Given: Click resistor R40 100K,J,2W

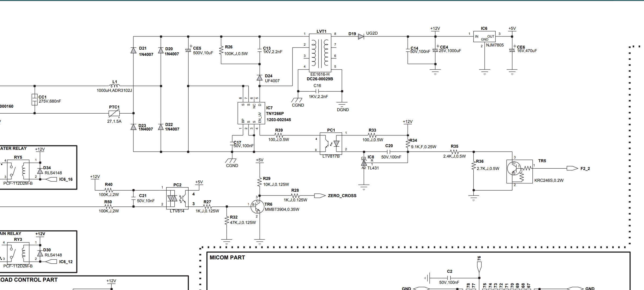Looking at the screenshot, I should pyautogui.click(x=109, y=190).
